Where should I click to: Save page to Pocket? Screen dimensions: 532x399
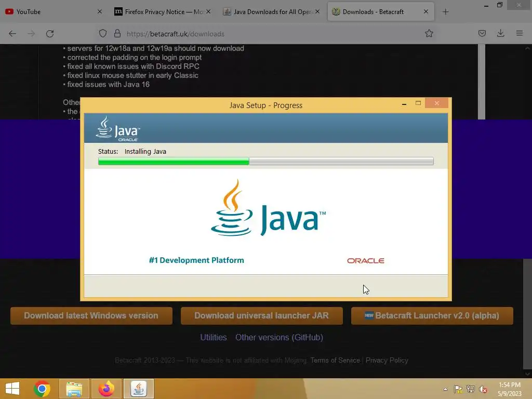pyautogui.click(x=482, y=33)
